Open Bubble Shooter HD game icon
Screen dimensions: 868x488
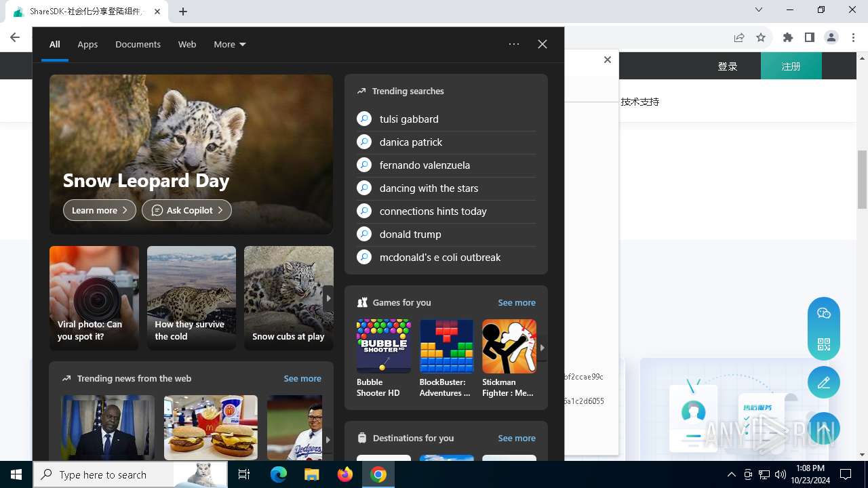[384, 346]
